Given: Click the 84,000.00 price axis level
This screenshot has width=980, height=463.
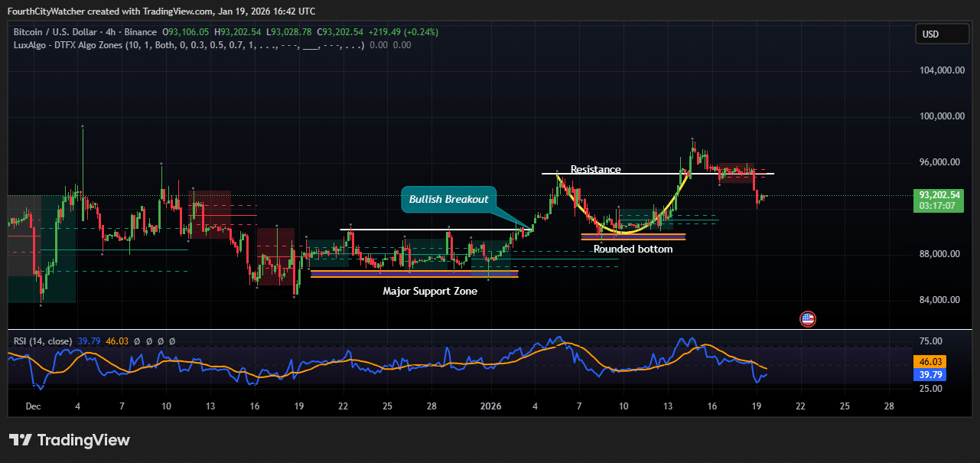Looking at the screenshot, I should click(x=938, y=300).
